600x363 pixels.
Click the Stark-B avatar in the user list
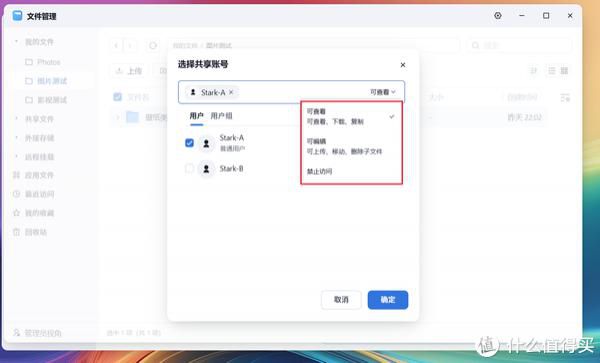click(206, 169)
